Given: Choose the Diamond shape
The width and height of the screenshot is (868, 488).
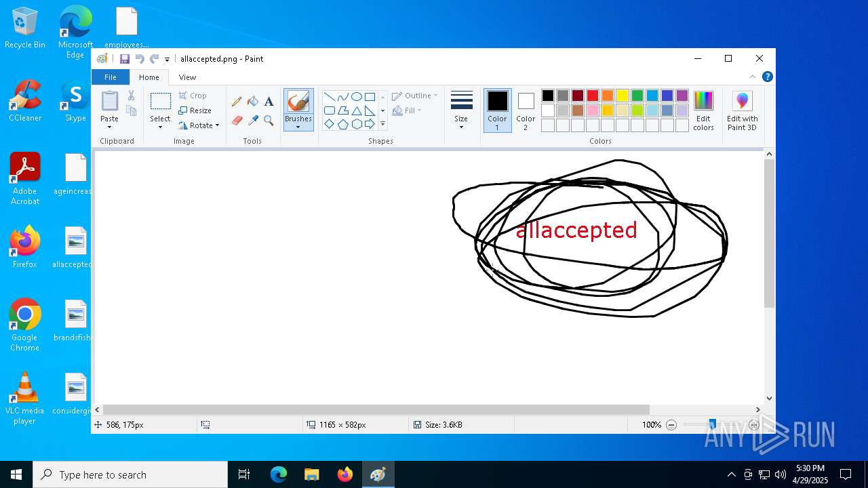Looking at the screenshot, I should pyautogui.click(x=329, y=124).
